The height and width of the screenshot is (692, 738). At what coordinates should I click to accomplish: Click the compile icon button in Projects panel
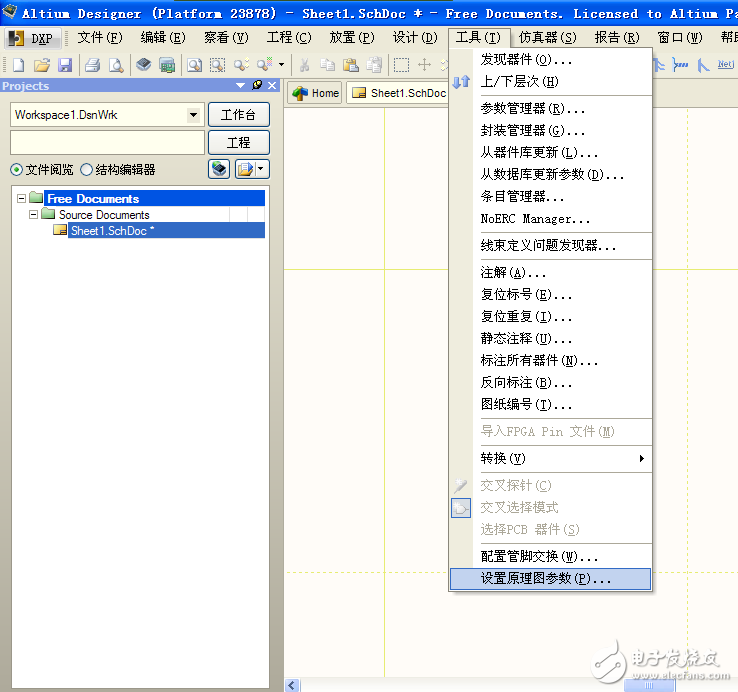(x=219, y=169)
